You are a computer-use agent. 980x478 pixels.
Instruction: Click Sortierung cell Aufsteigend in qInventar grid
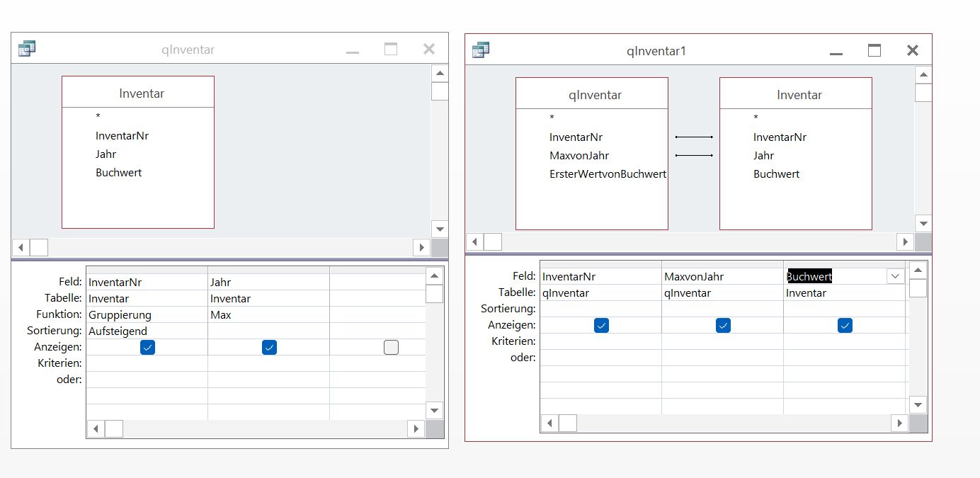pyautogui.click(x=147, y=331)
